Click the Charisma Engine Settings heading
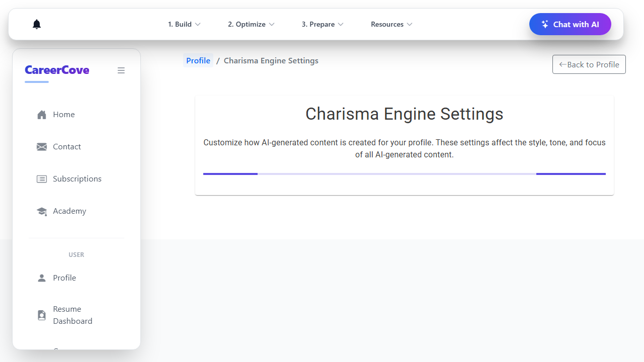This screenshot has height=362, width=644. 405,114
